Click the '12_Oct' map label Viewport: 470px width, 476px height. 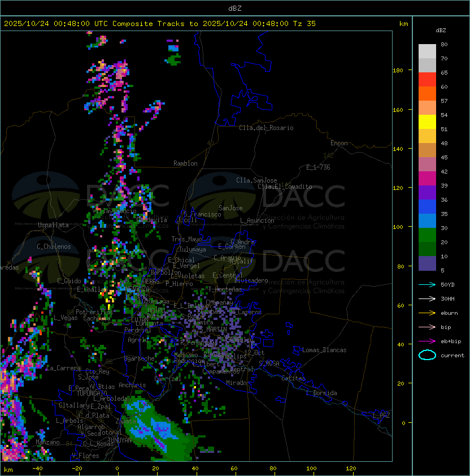[254, 353]
